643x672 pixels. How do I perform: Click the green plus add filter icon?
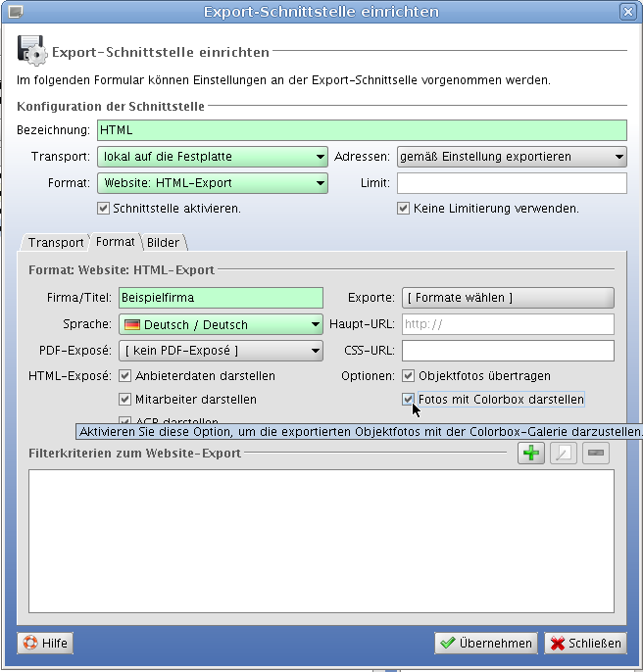(x=530, y=454)
